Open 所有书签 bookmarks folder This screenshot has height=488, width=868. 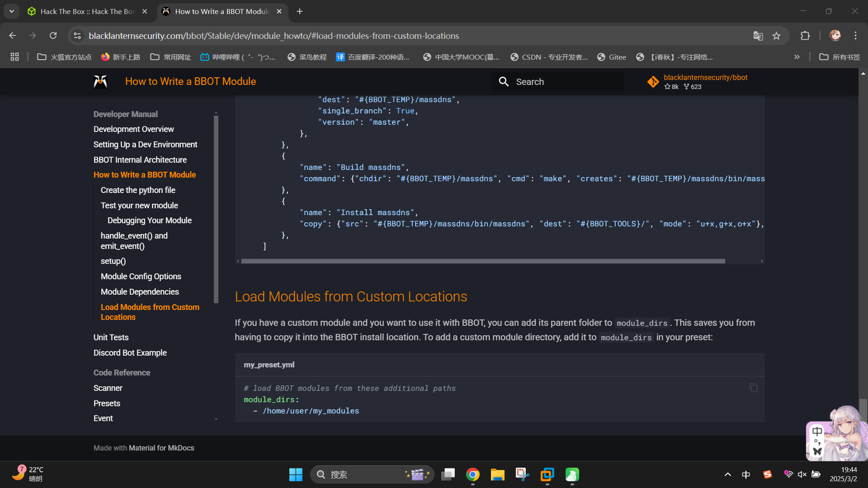click(x=840, y=57)
